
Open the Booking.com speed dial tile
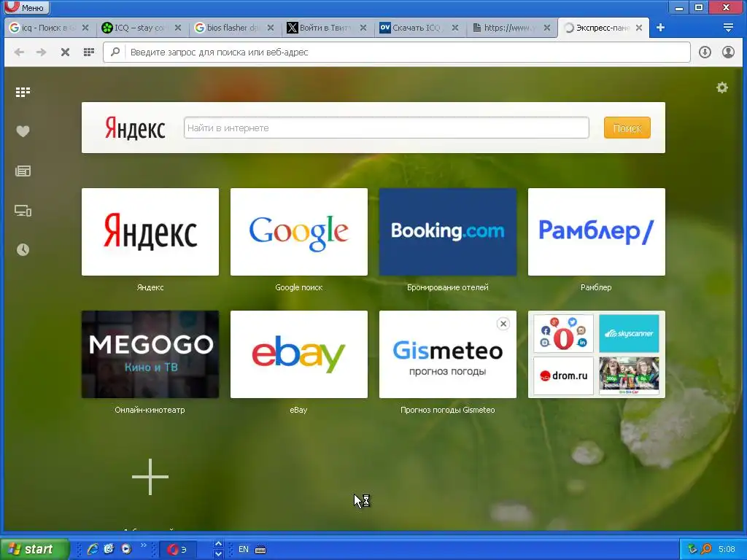pyautogui.click(x=448, y=231)
